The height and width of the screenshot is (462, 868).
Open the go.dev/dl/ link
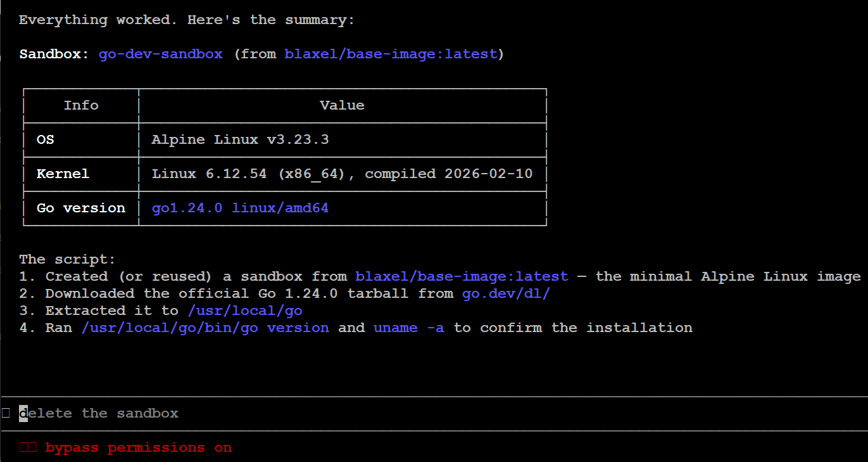click(506, 293)
